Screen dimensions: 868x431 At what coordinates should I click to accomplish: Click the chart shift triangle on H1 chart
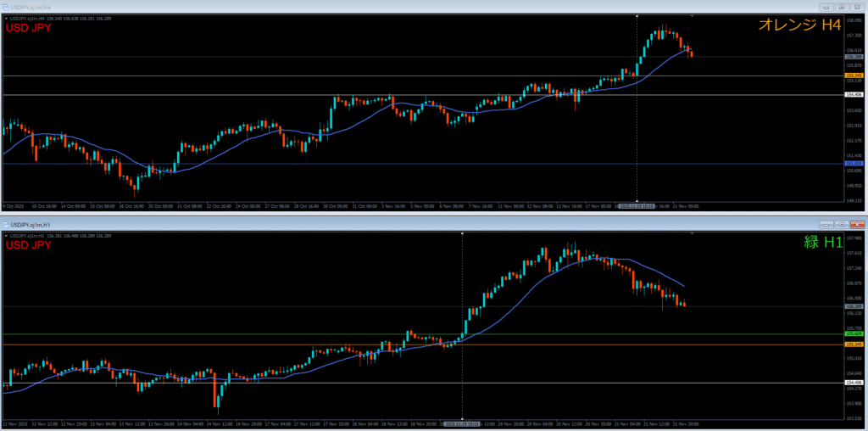click(693, 233)
